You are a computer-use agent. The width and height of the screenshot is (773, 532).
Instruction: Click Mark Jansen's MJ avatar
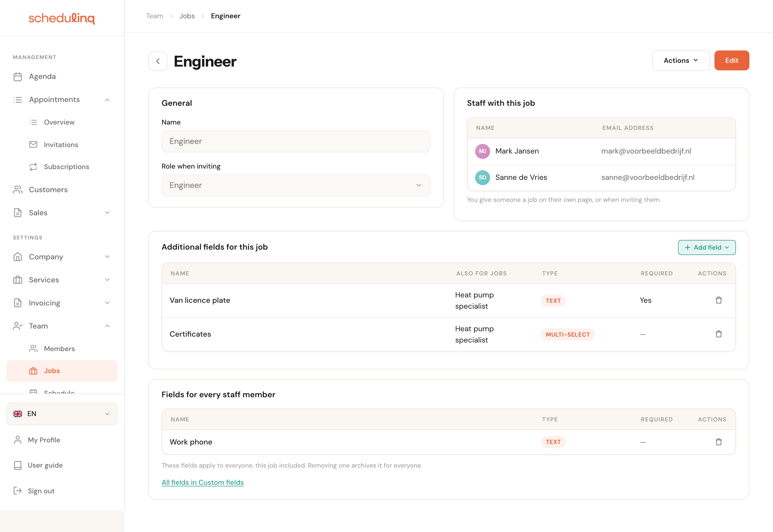point(482,151)
